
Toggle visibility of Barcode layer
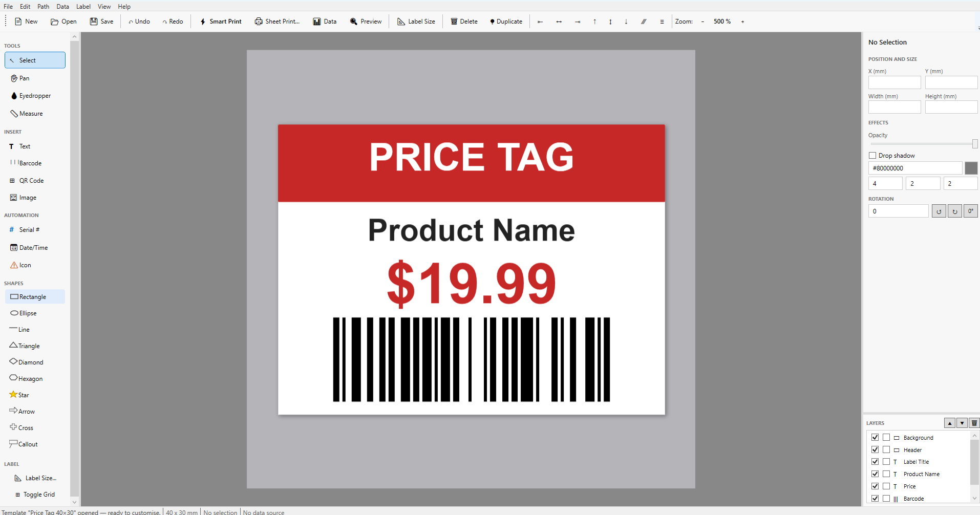pyautogui.click(x=875, y=499)
